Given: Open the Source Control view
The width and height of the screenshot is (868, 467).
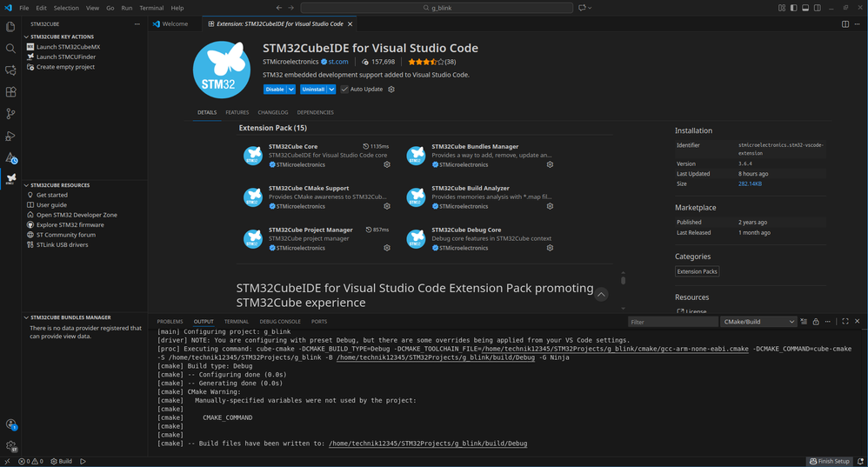Looking at the screenshot, I should pyautogui.click(x=10, y=114).
